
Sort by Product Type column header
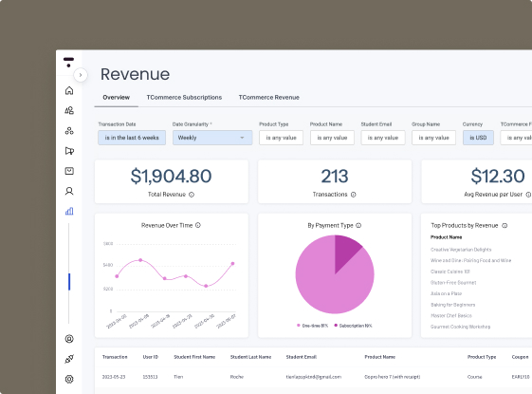pos(482,357)
